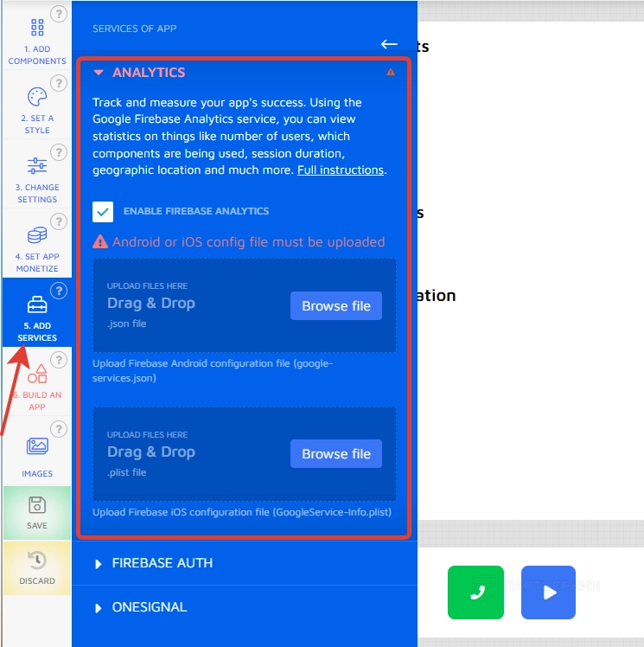The image size is (644, 647).
Task: Click help icon for Change Settings
Action: coord(59,152)
